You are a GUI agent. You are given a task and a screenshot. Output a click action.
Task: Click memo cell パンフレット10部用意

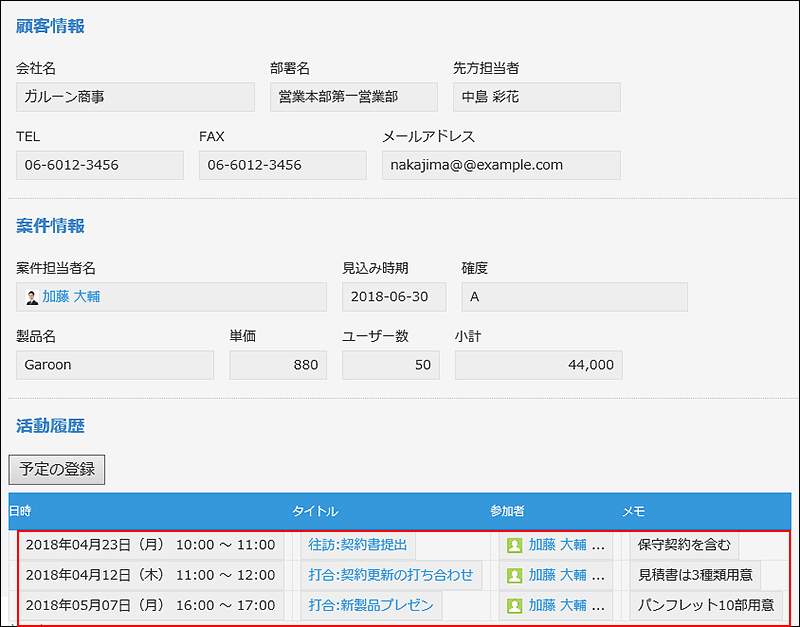[x=706, y=605]
